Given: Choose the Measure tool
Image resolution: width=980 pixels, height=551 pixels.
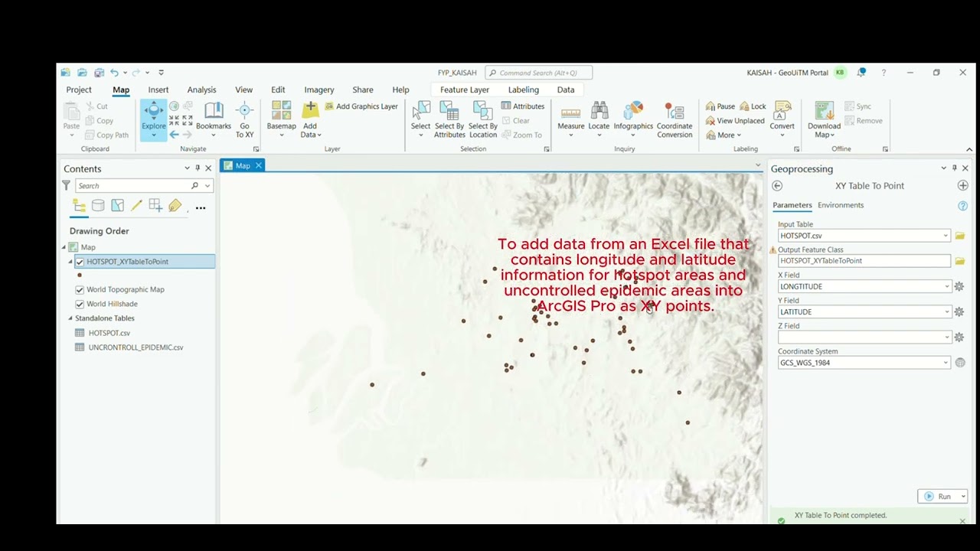Looking at the screenshot, I should point(570,119).
